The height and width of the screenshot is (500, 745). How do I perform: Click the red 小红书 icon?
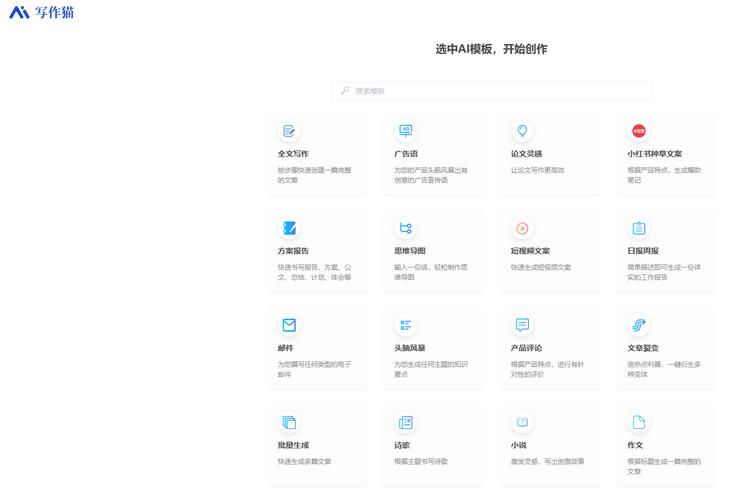point(639,131)
